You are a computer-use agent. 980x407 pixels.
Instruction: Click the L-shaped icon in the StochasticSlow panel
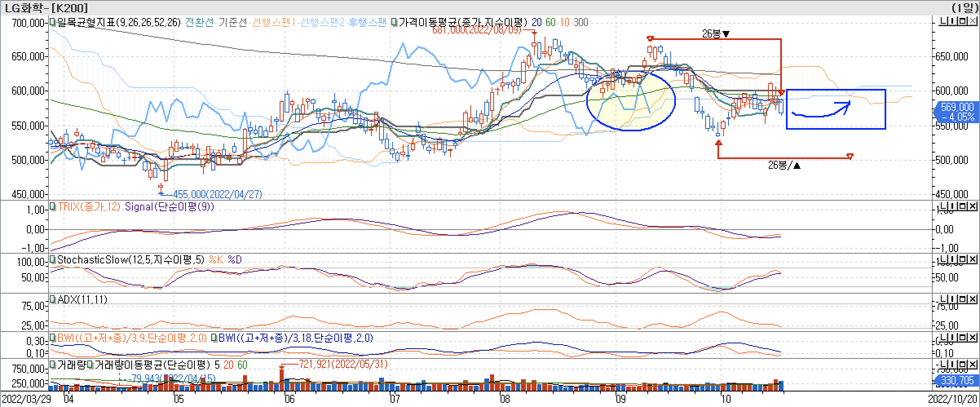click(944, 259)
